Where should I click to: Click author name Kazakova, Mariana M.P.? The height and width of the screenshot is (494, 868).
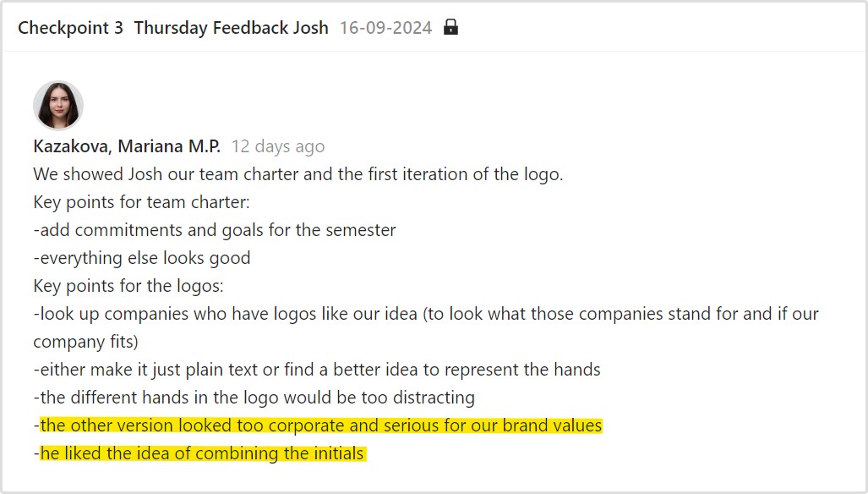(x=127, y=146)
